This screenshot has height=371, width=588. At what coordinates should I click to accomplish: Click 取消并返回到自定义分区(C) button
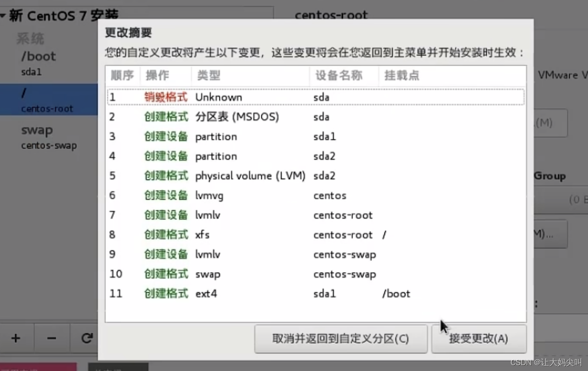(x=341, y=339)
